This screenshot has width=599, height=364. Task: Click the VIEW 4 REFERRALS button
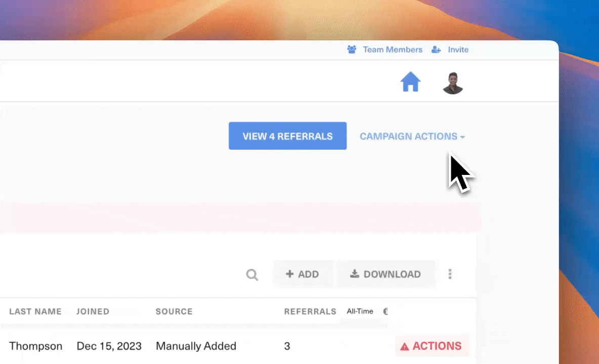point(287,135)
